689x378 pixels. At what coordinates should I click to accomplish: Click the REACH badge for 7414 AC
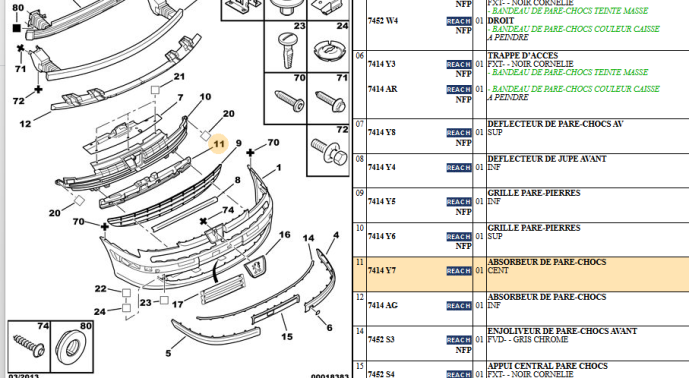[459, 305]
